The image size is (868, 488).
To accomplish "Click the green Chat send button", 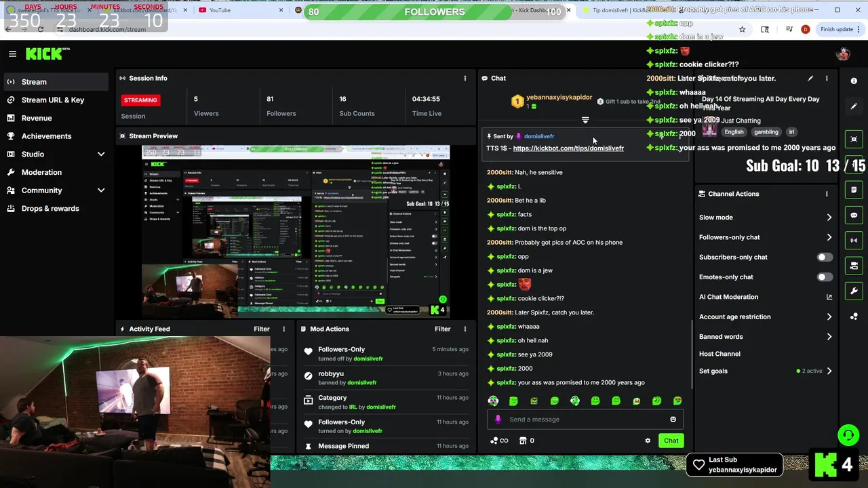I will [x=671, y=441].
